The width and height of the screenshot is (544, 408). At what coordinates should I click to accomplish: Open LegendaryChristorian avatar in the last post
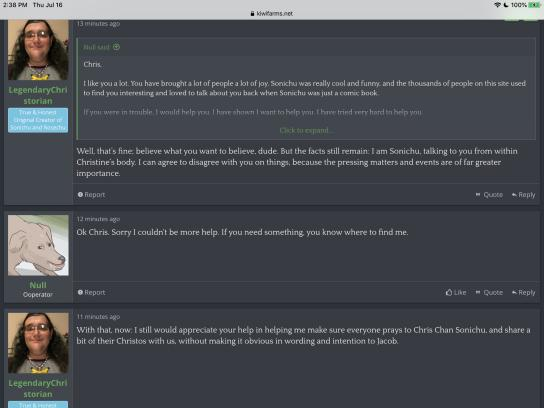(x=38, y=343)
